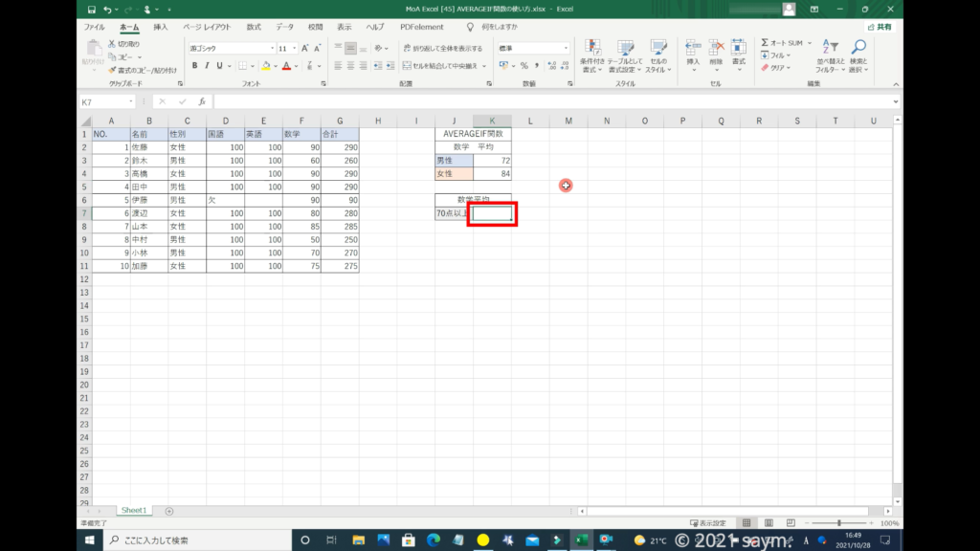The image size is (980, 551).
Task: Select the highlighted cell K7
Action: tap(492, 214)
